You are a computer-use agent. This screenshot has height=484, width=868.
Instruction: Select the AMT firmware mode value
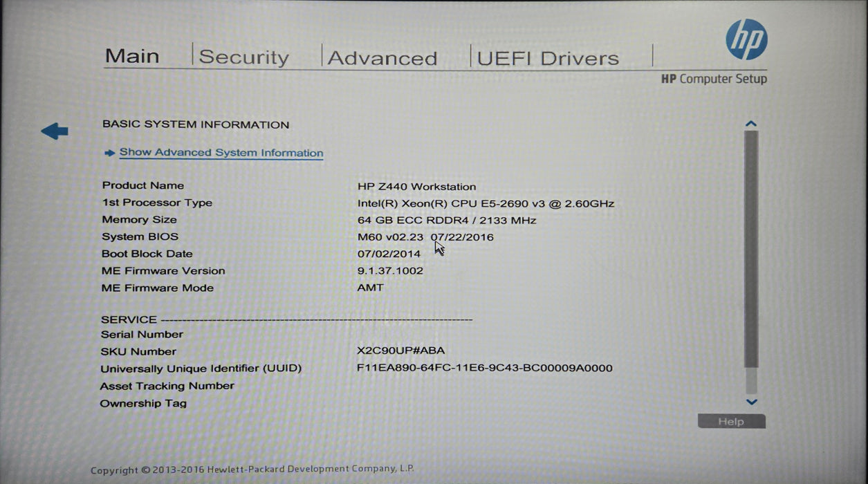coord(370,288)
